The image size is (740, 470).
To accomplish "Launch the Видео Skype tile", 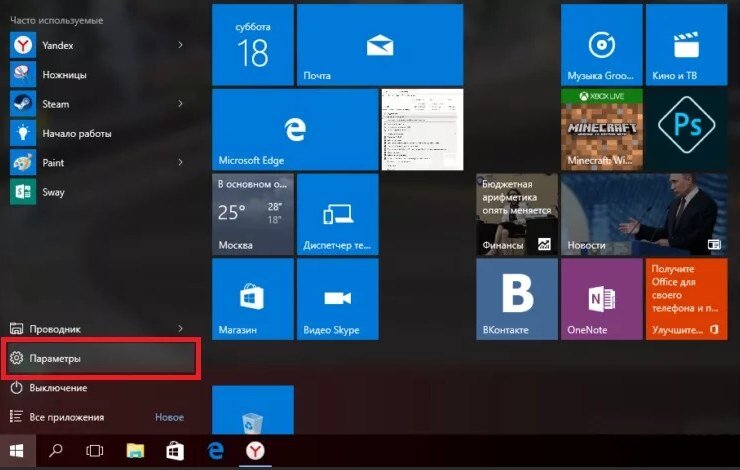I will [x=338, y=299].
